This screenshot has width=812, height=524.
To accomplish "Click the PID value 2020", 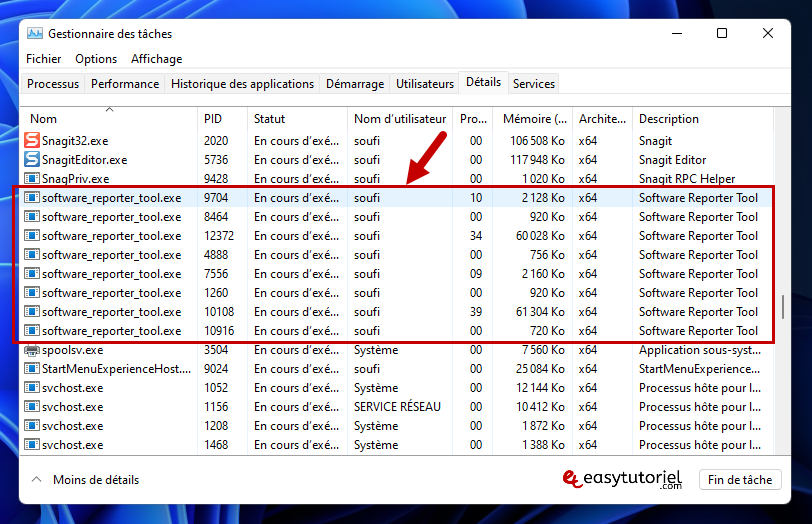I will (216, 141).
